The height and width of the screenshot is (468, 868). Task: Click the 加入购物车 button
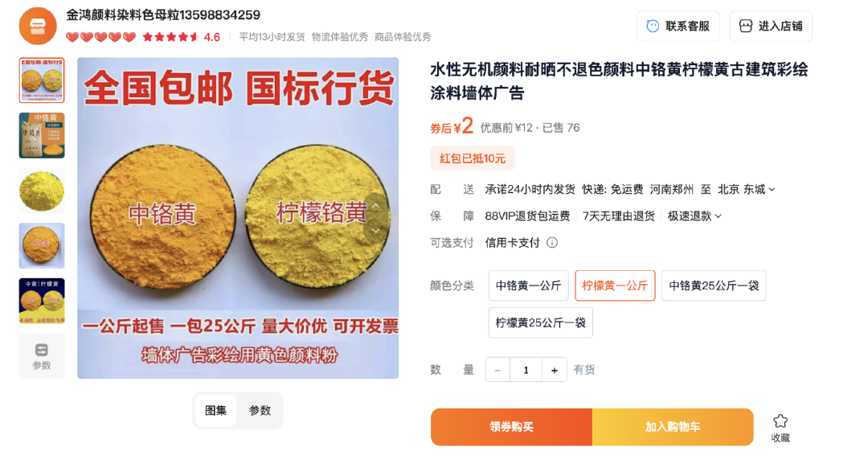(673, 427)
